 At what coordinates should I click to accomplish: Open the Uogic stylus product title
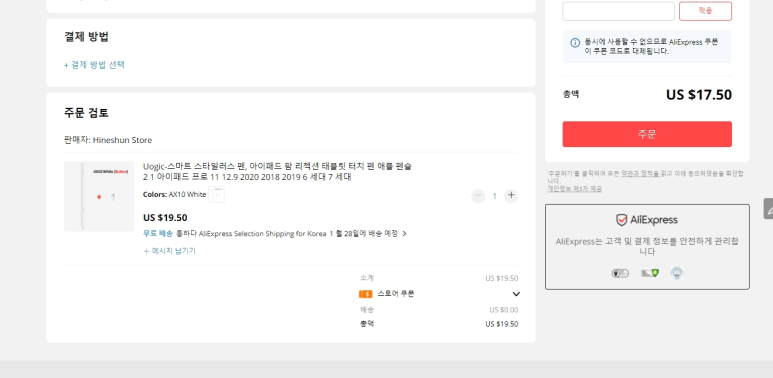(x=277, y=172)
